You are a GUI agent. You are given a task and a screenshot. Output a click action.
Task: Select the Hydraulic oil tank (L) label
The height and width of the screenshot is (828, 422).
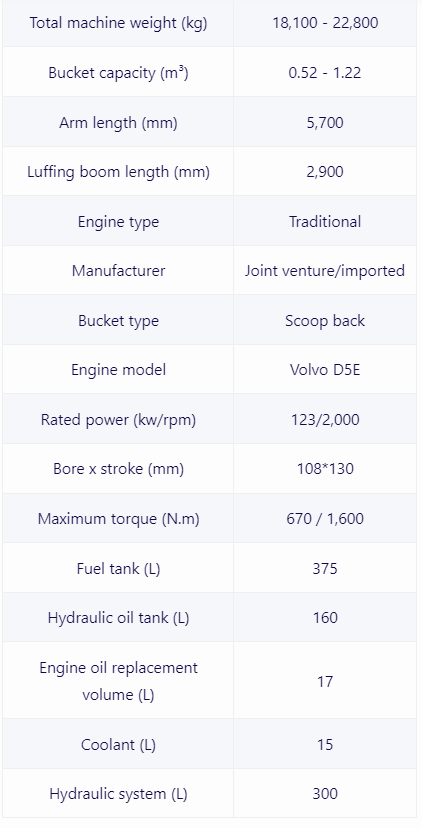coord(118,617)
